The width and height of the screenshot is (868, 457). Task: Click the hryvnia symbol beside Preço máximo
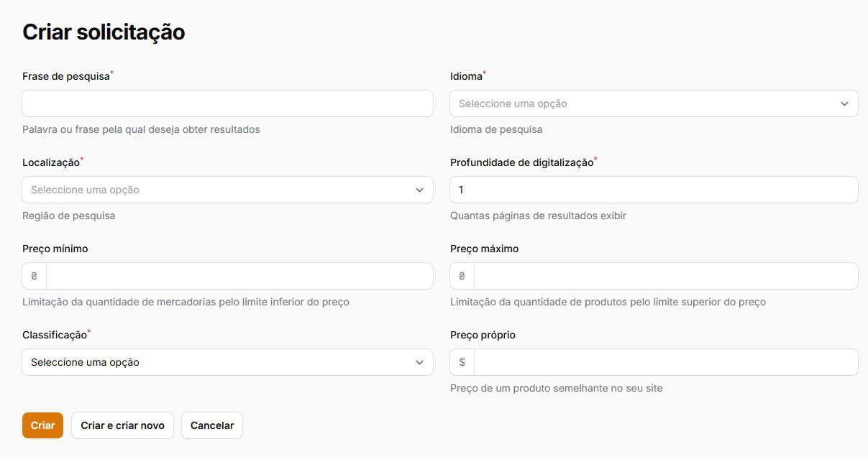[x=462, y=276]
